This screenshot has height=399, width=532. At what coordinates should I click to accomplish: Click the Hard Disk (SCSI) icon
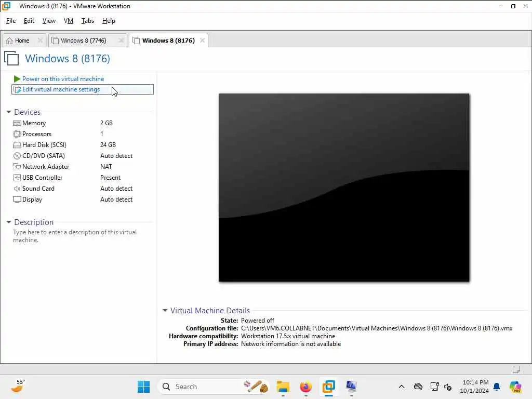(17, 145)
